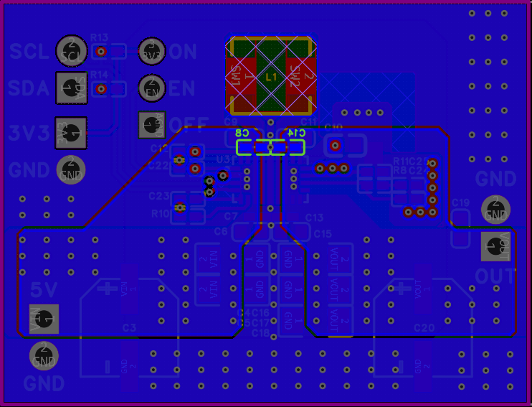Click the square VOUT test point pad
532x407 pixels.
[495, 246]
